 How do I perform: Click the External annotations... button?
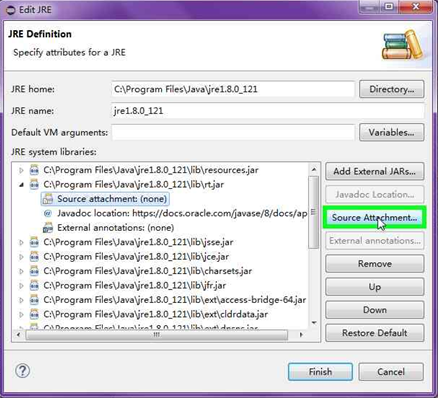point(375,241)
